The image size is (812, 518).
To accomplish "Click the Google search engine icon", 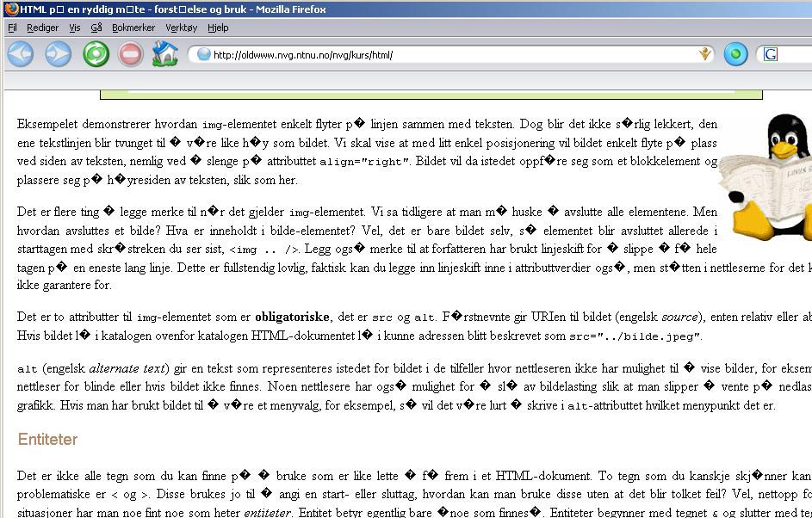I will [x=770, y=54].
